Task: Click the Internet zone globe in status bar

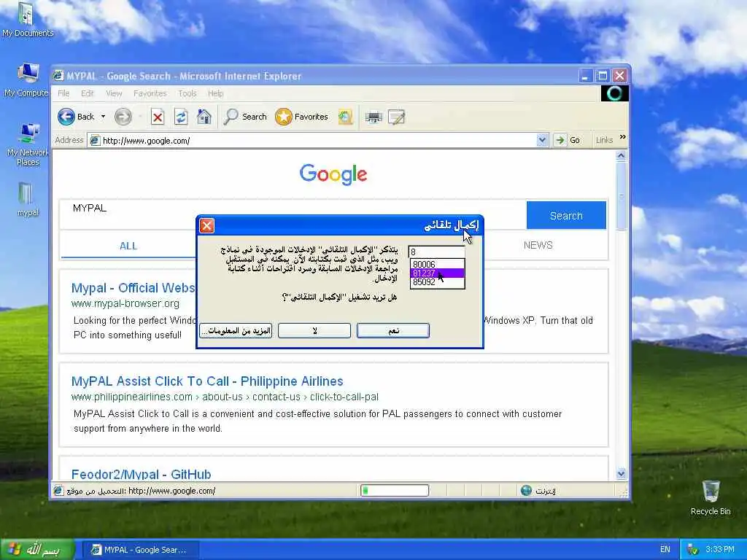Action: (526, 491)
